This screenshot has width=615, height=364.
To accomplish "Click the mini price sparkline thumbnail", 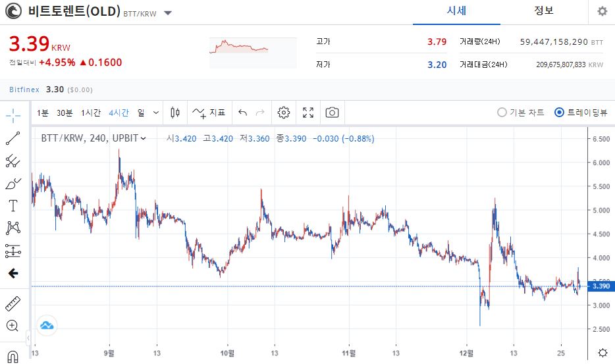I will click(x=253, y=53).
